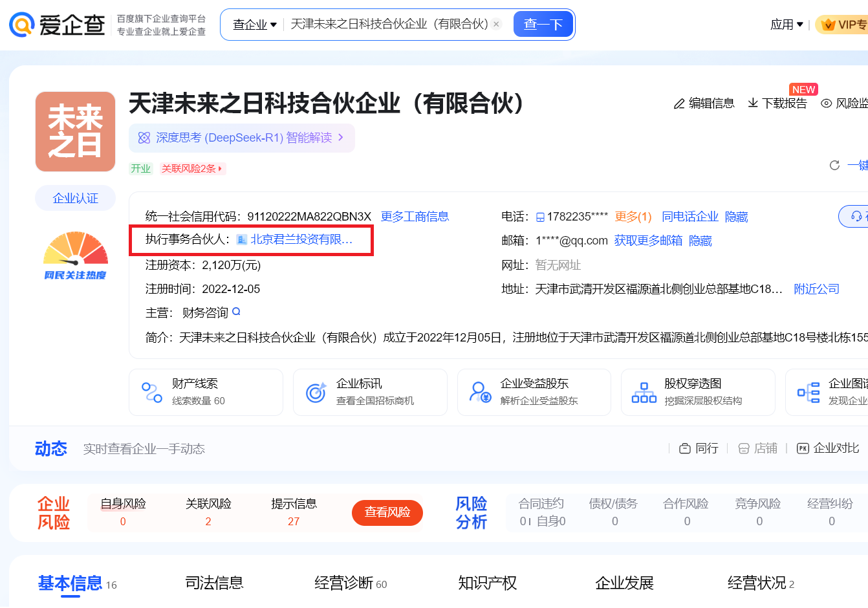Click the 未来之日 company logo thumbnail

[x=75, y=131]
